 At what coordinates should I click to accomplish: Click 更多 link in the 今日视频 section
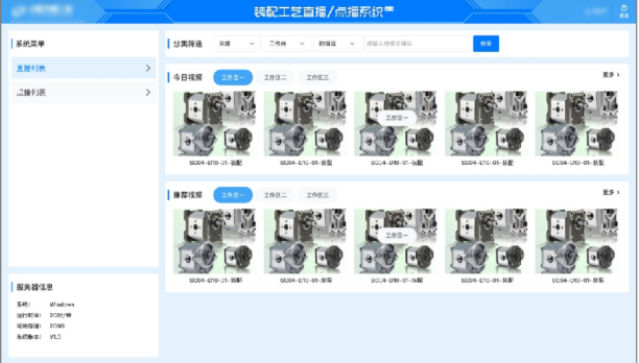(611, 75)
